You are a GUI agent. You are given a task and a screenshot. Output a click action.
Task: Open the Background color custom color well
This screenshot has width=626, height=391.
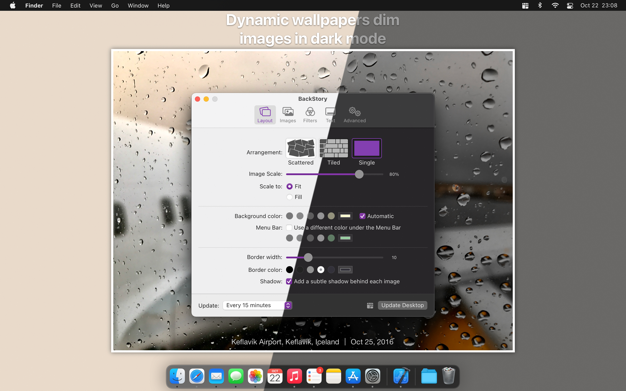345,216
